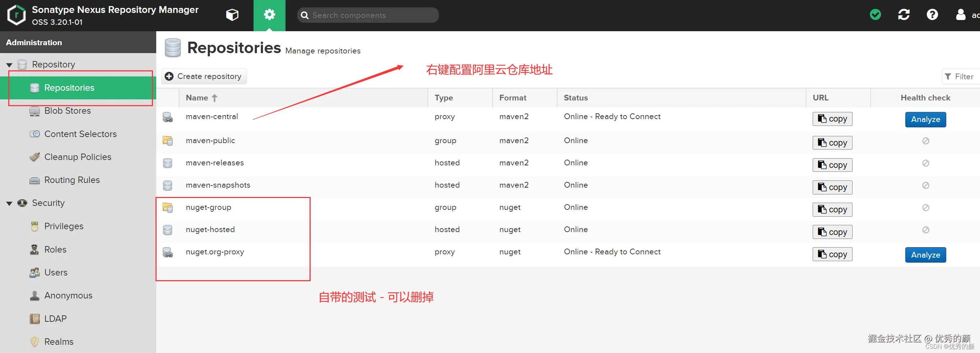Click the maven-central proxy repository icon
Screen dimensions: 980x353
pyautogui.click(x=168, y=117)
